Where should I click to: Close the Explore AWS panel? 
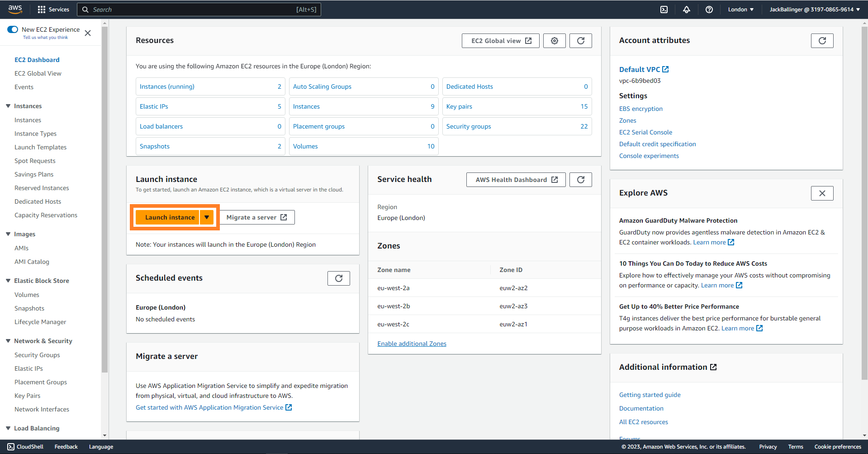[822, 193]
